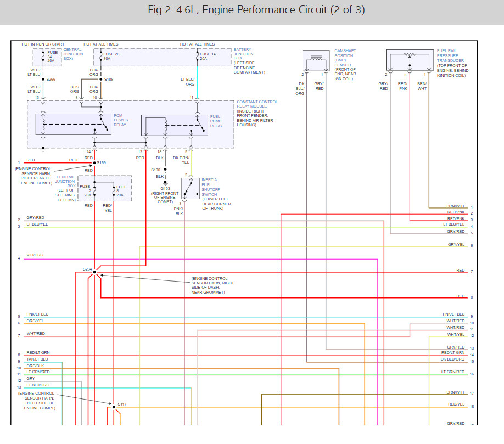Click the Fuse 26 30A symbol
The height and width of the screenshot is (444, 504).
coord(101,57)
